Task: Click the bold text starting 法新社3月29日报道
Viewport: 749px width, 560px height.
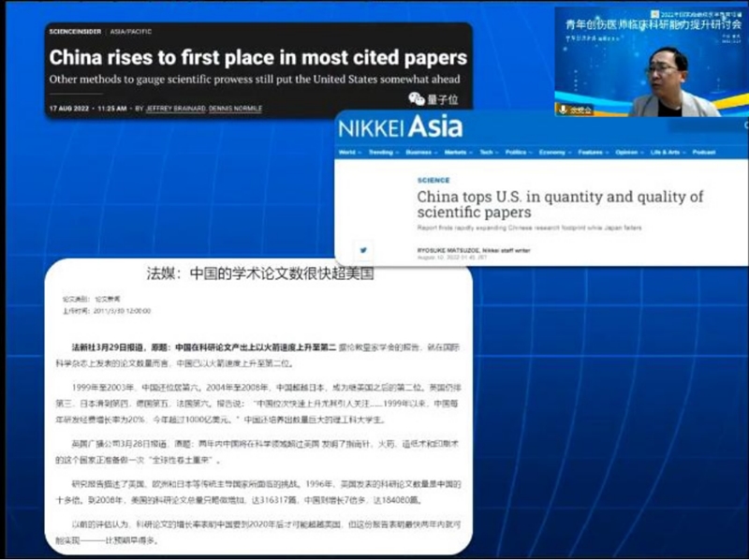Action: coord(204,347)
